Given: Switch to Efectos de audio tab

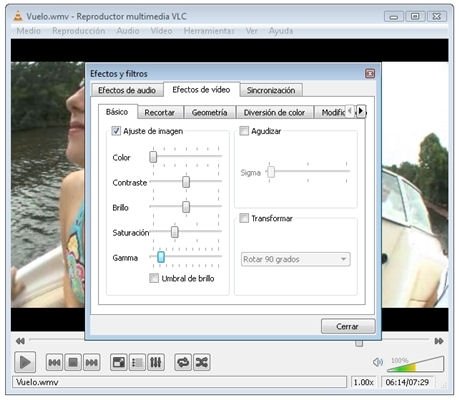Looking at the screenshot, I should pos(127,90).
